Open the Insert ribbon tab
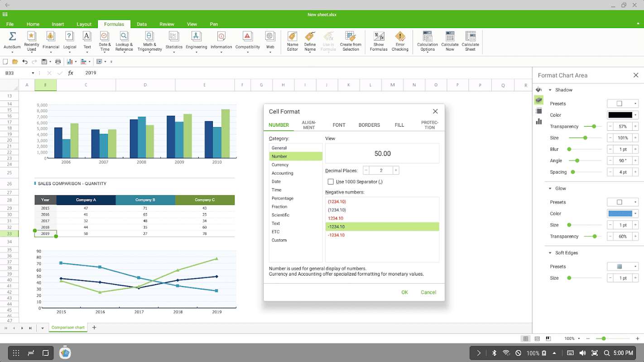 click(x=58, y=24)
